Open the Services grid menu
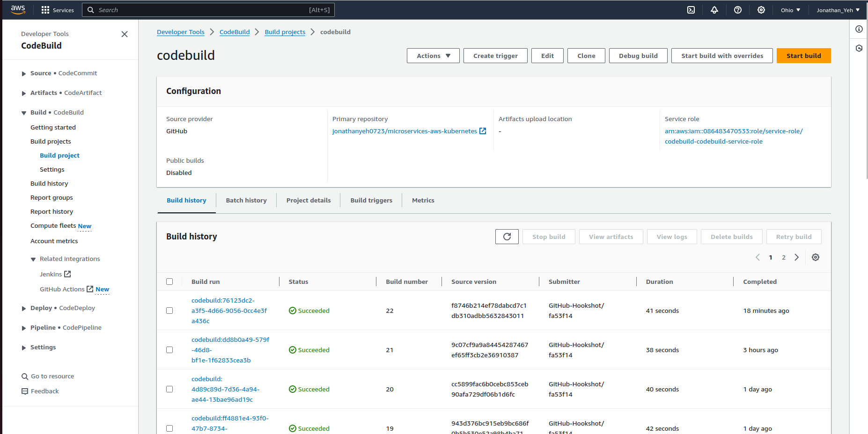The height and width of the screenshot is (434, 868). pyautogui.click(x=58, y=10)
